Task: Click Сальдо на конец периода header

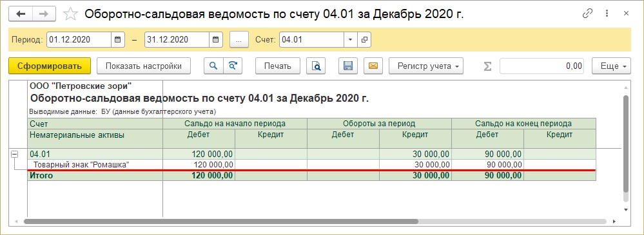Action: [523, 123]
